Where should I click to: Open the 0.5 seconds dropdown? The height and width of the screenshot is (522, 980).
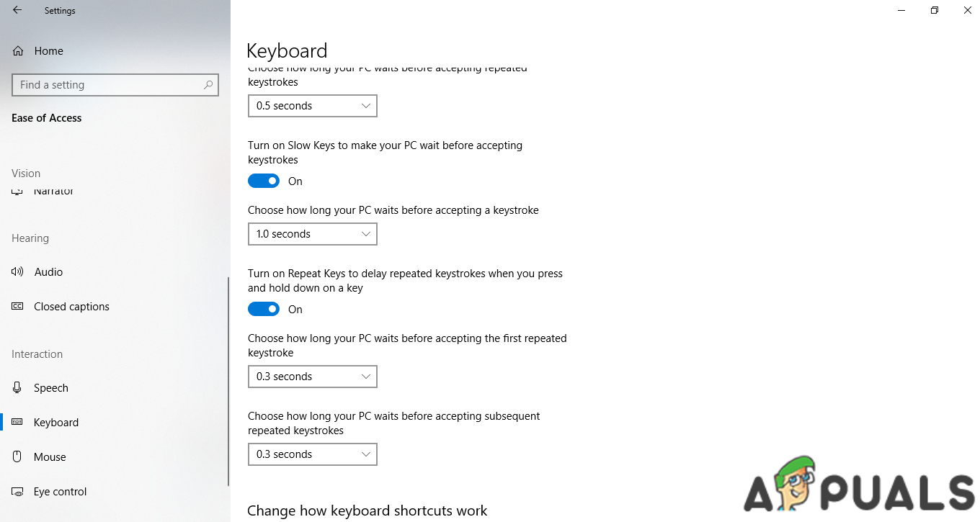[x=312, y=106]
